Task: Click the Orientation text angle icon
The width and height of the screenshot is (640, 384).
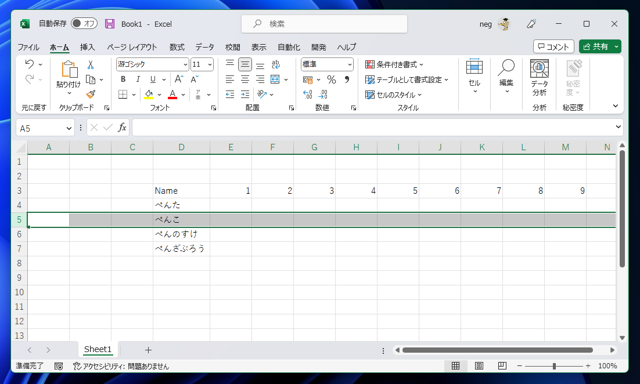Action: [262, 95]
